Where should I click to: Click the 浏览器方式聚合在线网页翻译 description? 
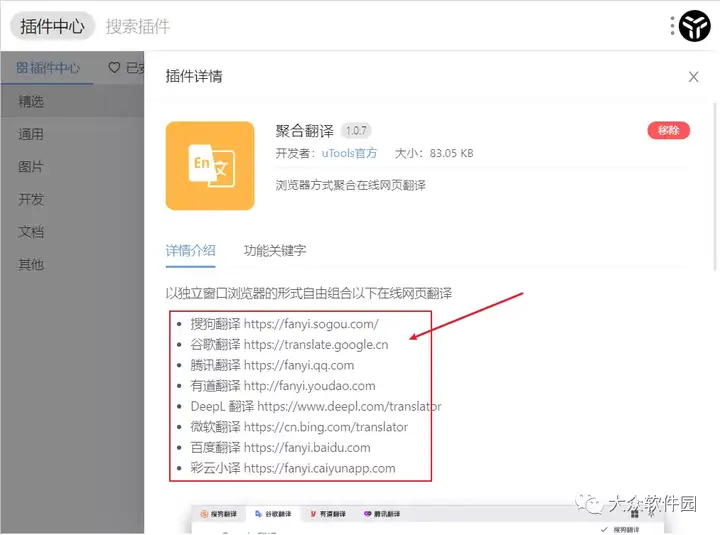pos(350,185)
